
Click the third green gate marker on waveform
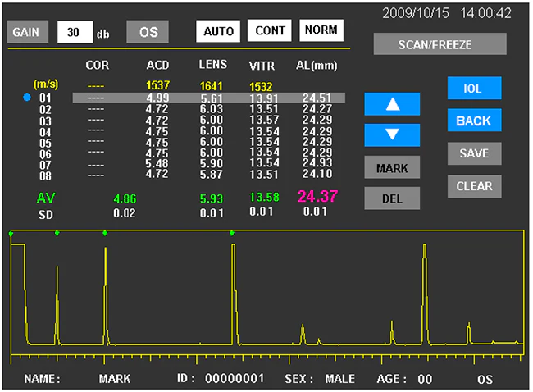click(105, 233)
